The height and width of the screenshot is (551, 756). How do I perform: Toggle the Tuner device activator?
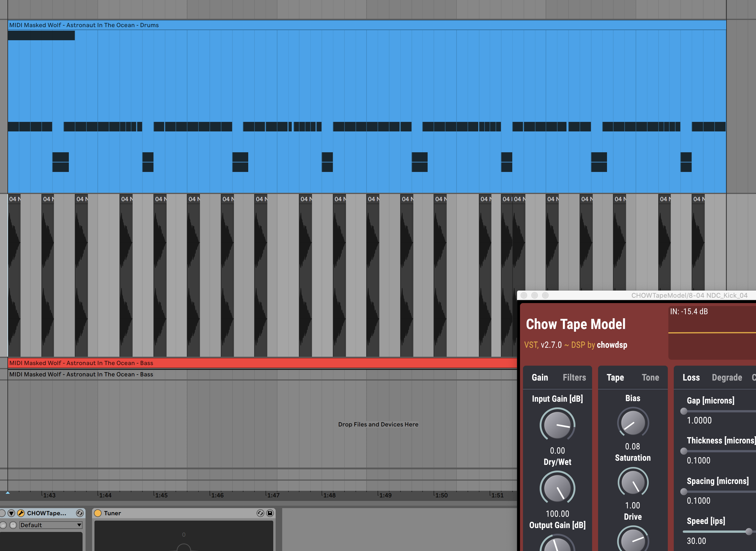98,513
